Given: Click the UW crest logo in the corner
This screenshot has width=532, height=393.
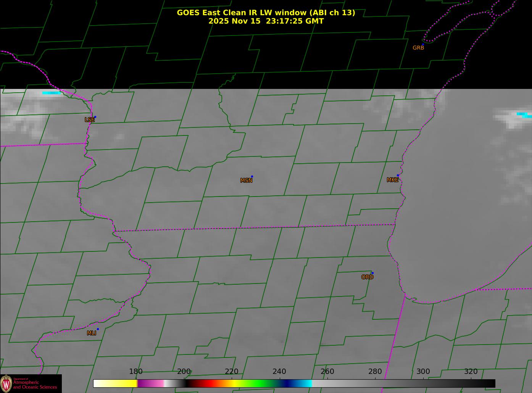Looking at the screenshot, I should tap(6, 383).
